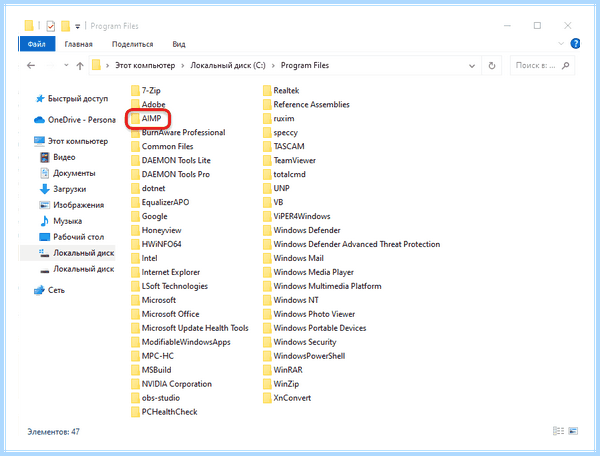Go back with the left arrow
This screenshot has width=600, height=456.
coord(31,66)
